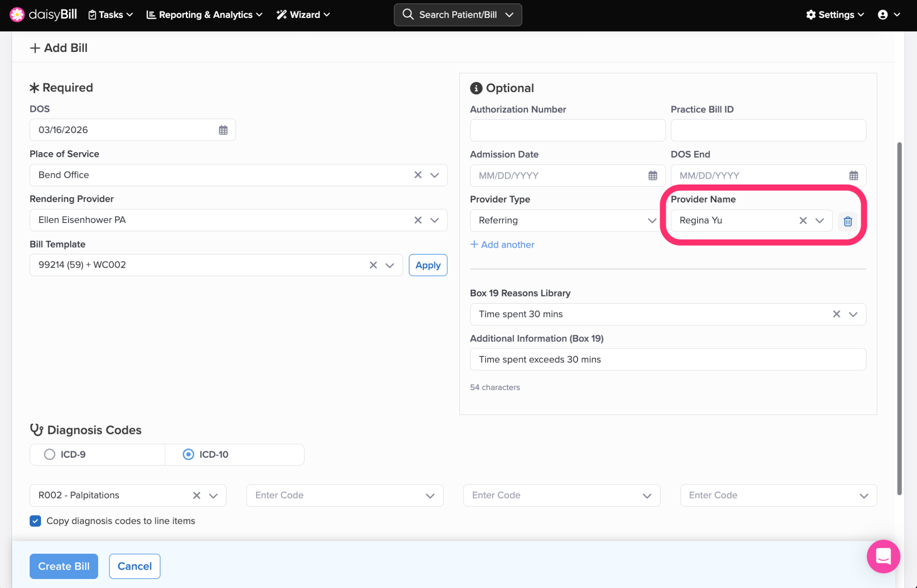Clear the Bill Template selection

(x=373, y=265)
